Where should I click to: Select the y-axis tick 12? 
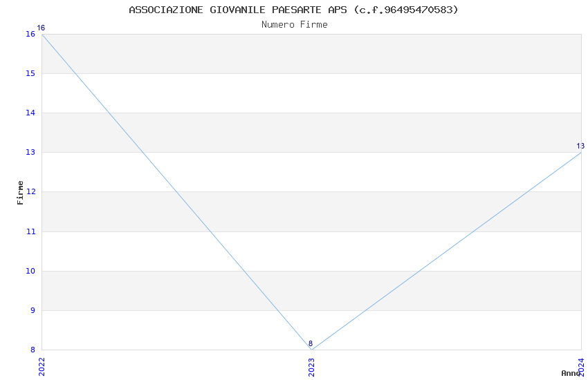pyautogui.click(x=30, y=191)
